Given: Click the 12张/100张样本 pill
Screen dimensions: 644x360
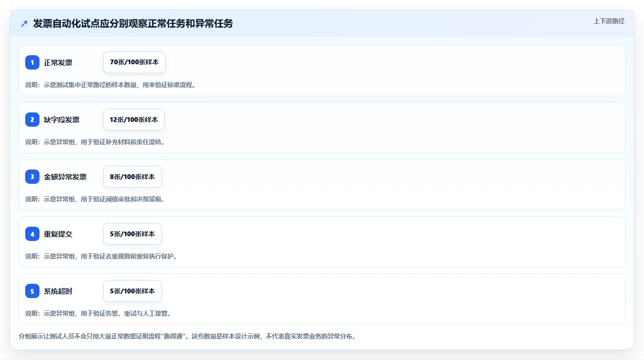Looking at the screenshot, I should 134,120.
